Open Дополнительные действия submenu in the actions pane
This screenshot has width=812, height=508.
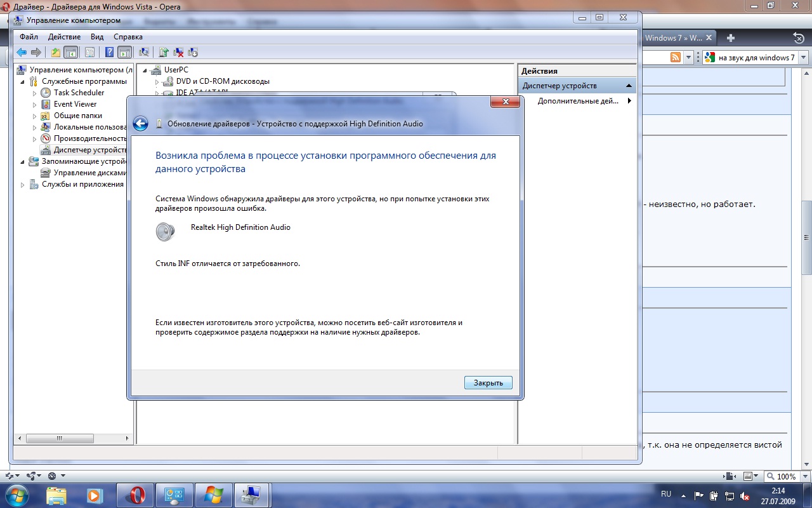(584, 101)
